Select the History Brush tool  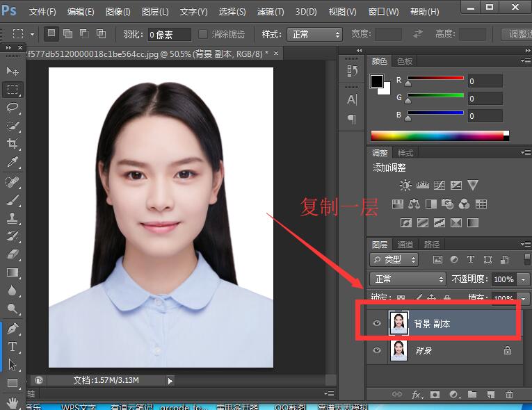pos(13,236)
